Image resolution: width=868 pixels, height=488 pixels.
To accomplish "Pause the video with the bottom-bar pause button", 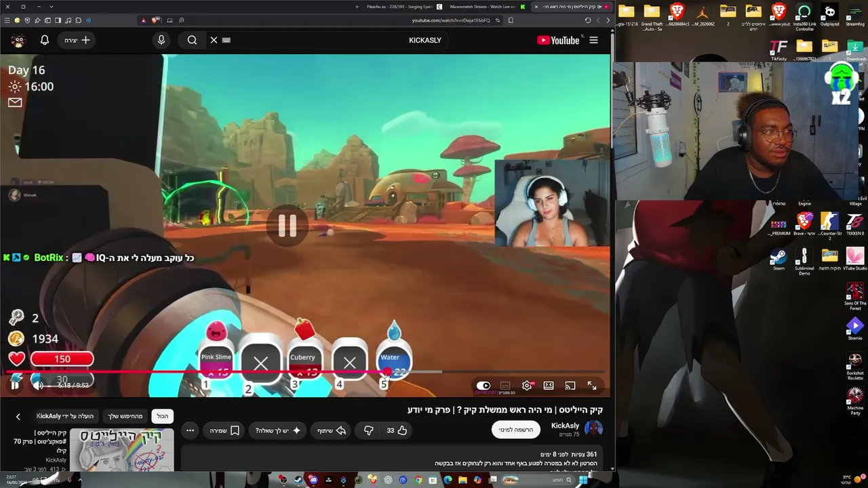I will [15, 385].
